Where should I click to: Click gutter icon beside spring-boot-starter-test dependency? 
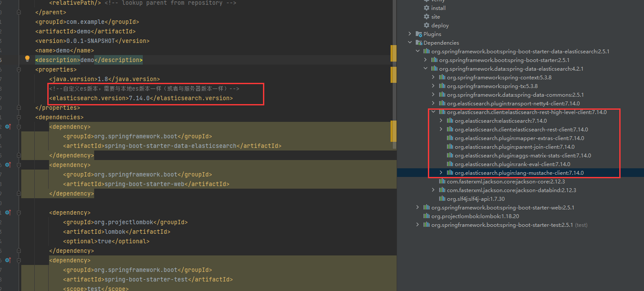(x=7, y=260)
